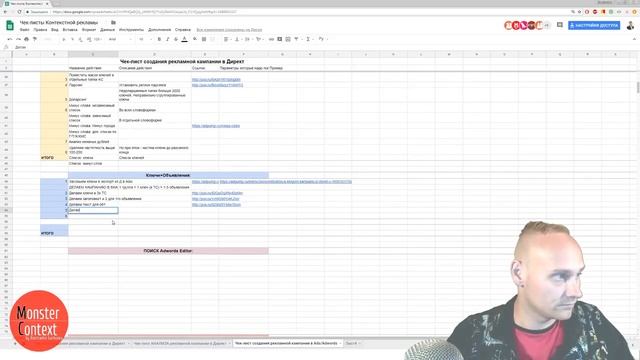Open the cell borders tool
The width and height of the screenshot is (640, 360).
click(x=204, y=39)
